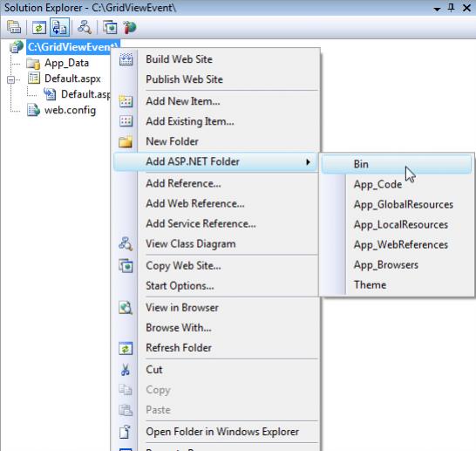Viewport: 476px width, 451px height.
Task: Open the window position dropdown arrow
Action: pos(437,9)
